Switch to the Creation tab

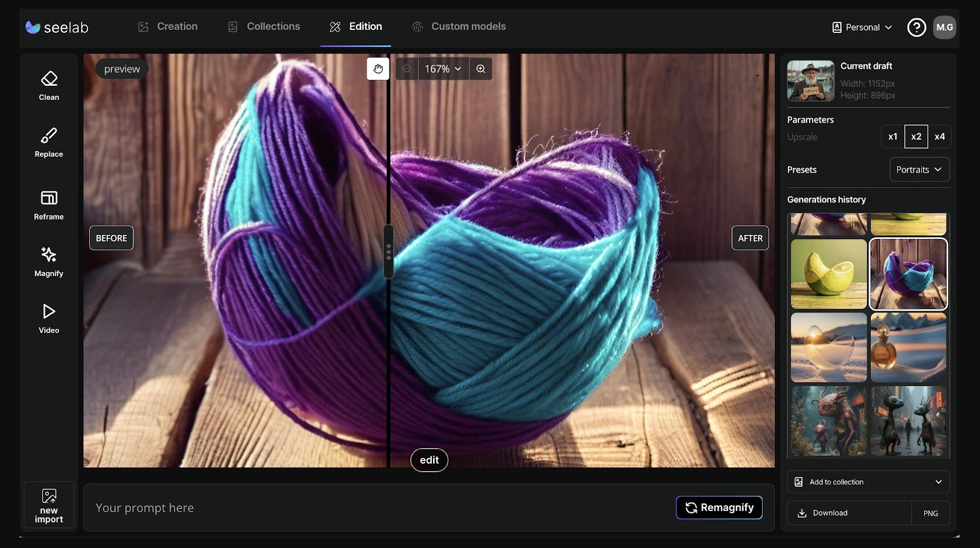point(168,26)
